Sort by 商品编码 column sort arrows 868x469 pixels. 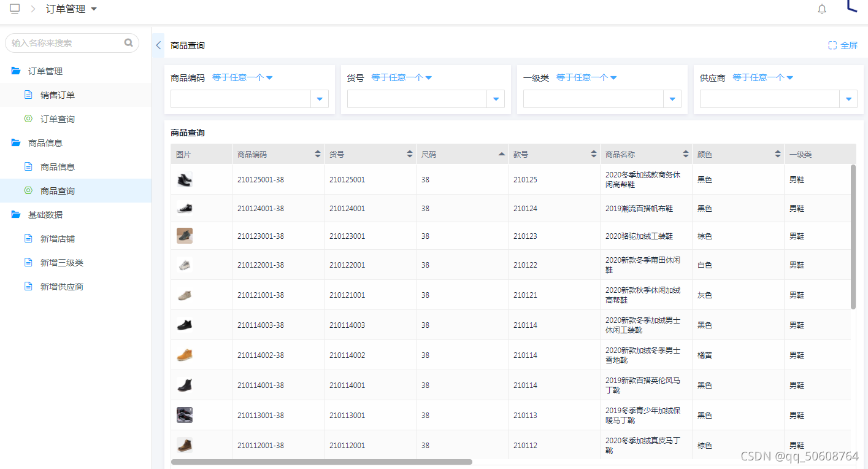[x=318, y=154]
